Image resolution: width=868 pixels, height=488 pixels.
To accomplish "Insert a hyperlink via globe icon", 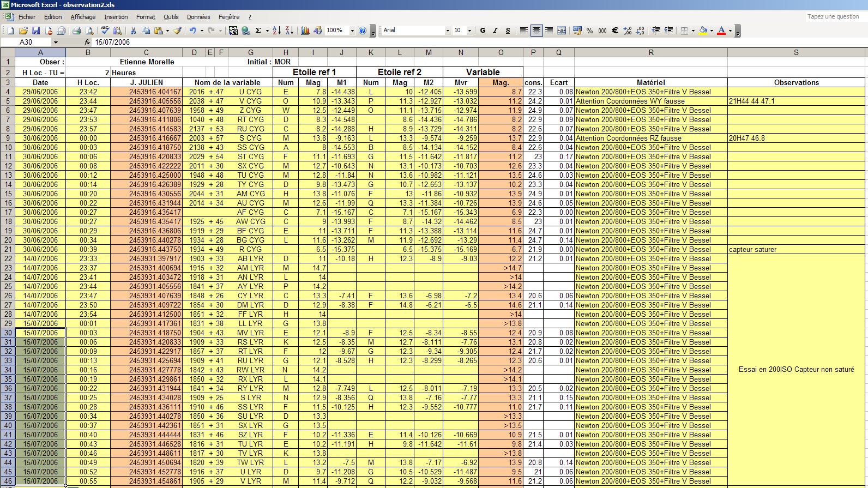I will [x=246, y=31].
